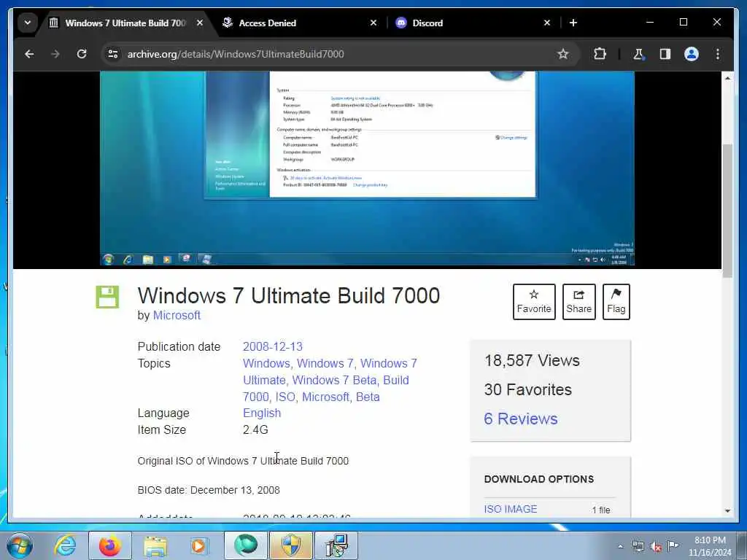
Task: Close the Access Denied tab
Action: (373, 23)
